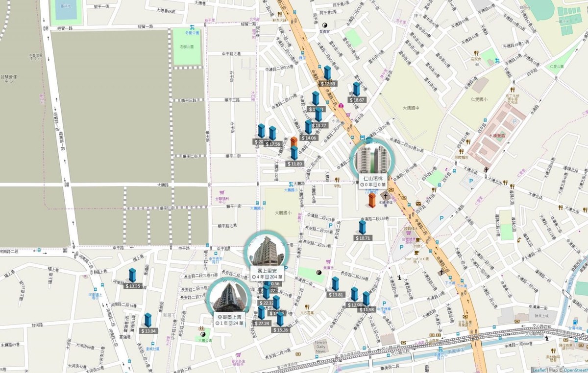Click the orange building marker above $11.89
Screen dimensions: 588x373
tap(294, 142)
